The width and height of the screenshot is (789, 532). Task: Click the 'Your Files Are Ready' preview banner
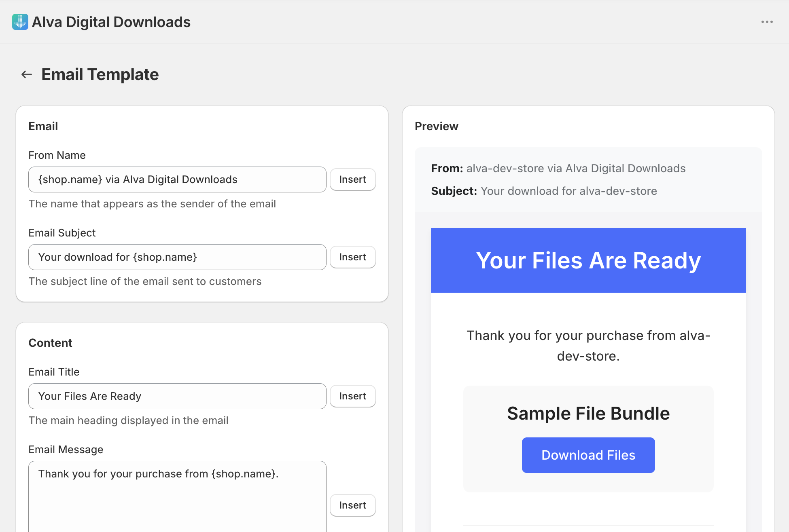coord(588,260)
